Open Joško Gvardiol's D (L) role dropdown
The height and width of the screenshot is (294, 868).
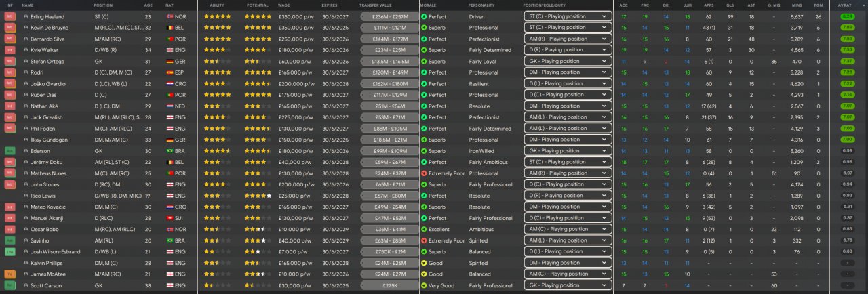568,83
